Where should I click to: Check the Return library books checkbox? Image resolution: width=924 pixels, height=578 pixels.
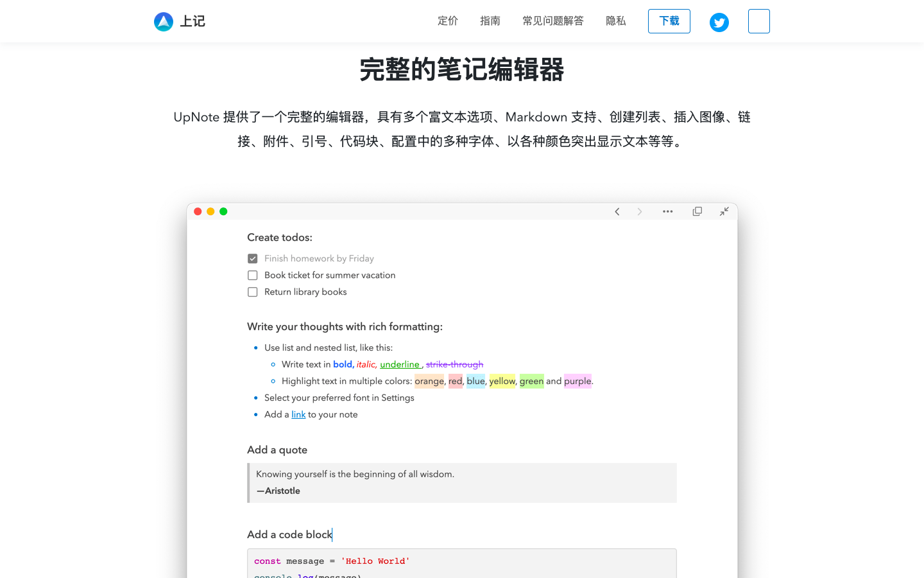tap(253, 292)
